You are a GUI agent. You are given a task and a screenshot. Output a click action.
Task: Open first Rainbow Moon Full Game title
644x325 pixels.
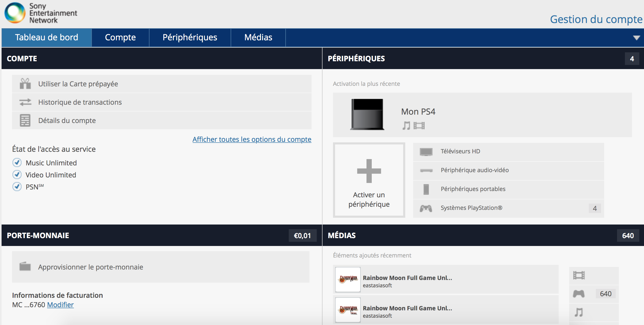(x=407, y=278)
